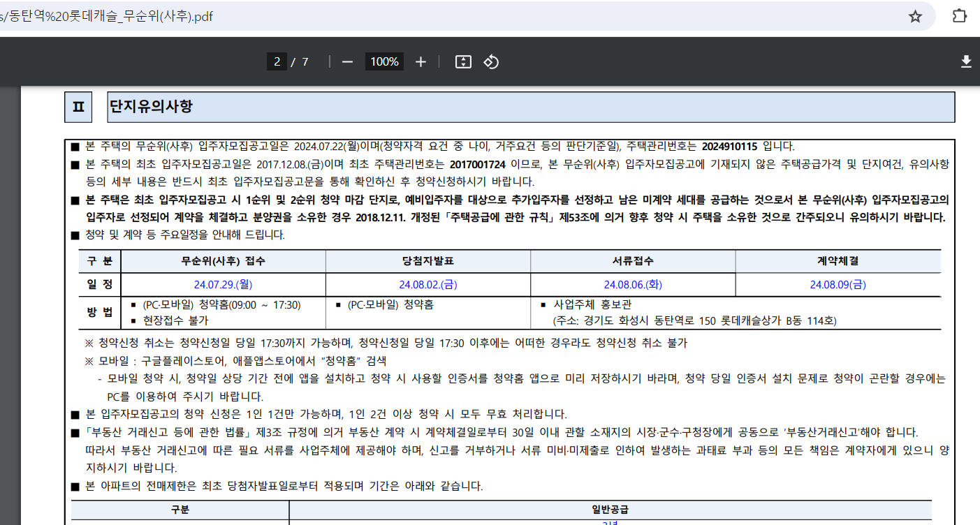Click the 일 정 row label
The image size is (980, 525).
click(x=99, y=285)
